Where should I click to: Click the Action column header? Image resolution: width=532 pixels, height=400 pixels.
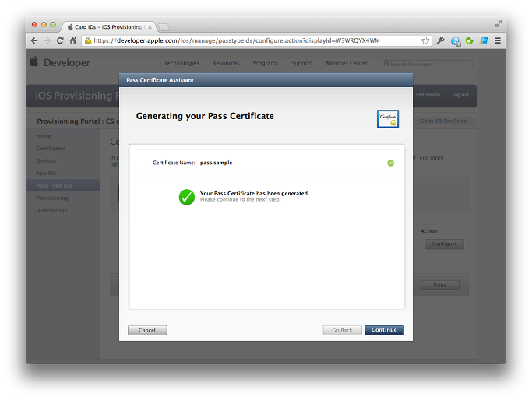(x=428, y=231)
